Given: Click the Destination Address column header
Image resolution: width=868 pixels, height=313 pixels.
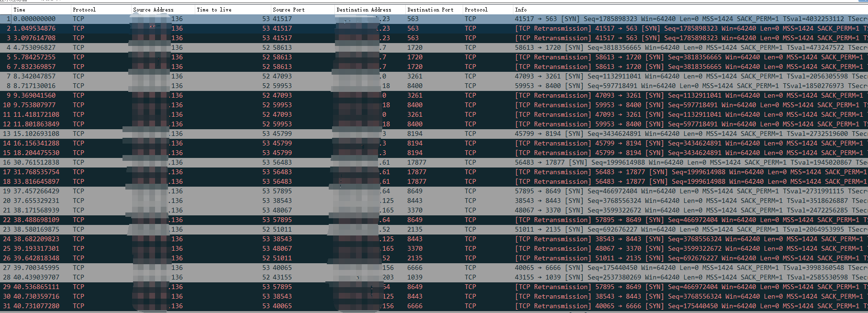Looking at the screenshot, I should click(x=364, y=10).
